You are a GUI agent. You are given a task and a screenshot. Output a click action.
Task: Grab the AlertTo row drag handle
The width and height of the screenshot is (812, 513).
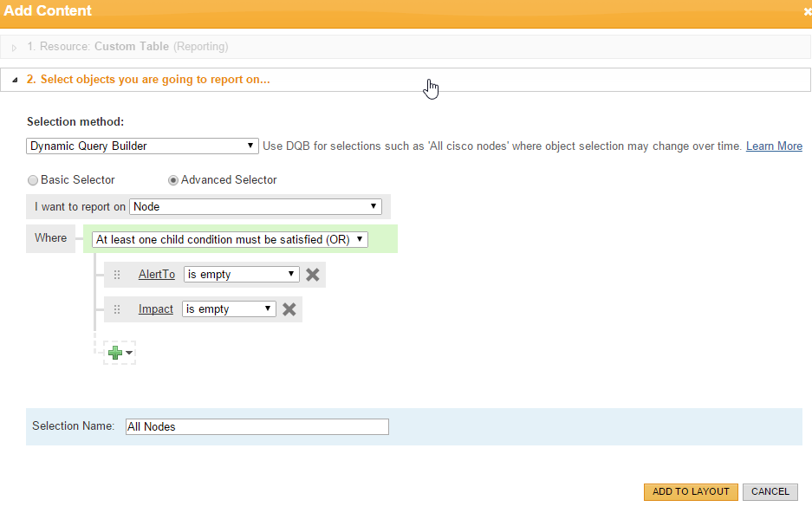click(x=117, y=275)
